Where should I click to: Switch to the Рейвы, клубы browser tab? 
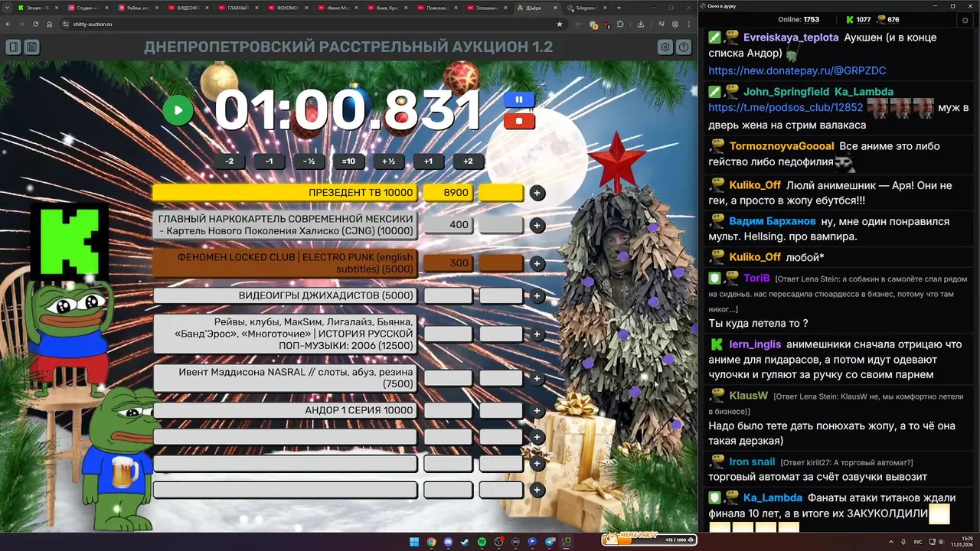tap(138, 8)
